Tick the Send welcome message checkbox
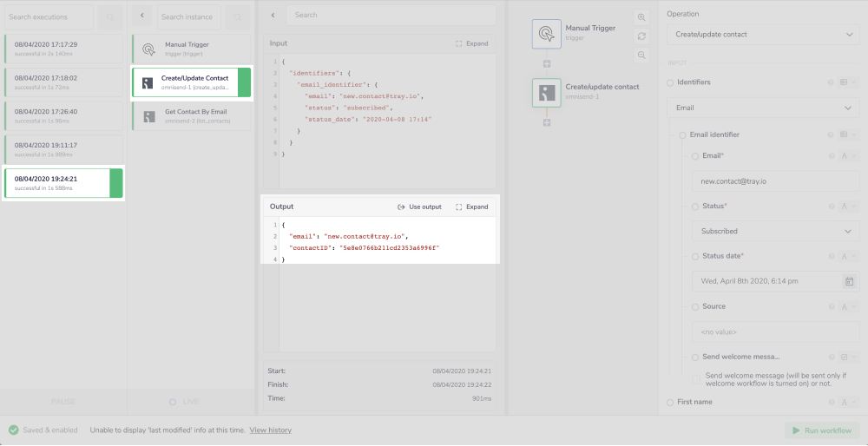868x446 pixels. pyautogui.click(x=695, y=380)
